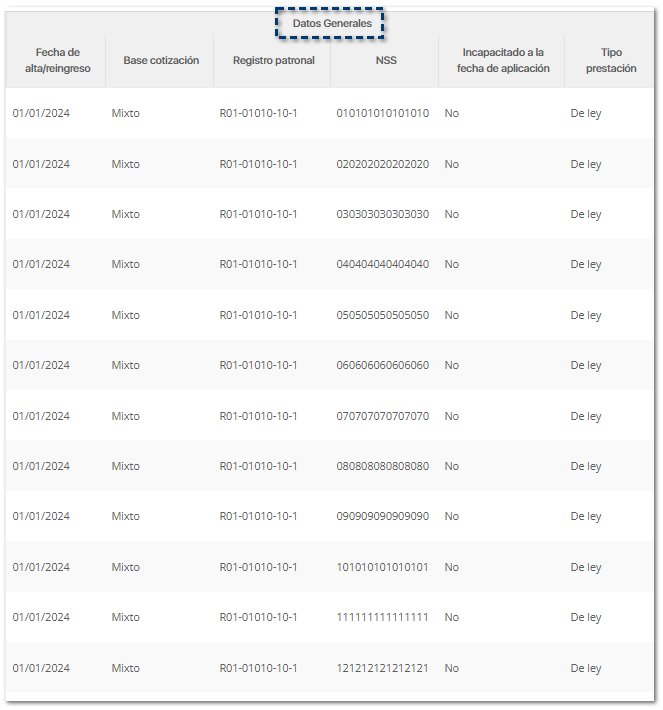Click the NSS value 030303030303030

coord(382,214)
